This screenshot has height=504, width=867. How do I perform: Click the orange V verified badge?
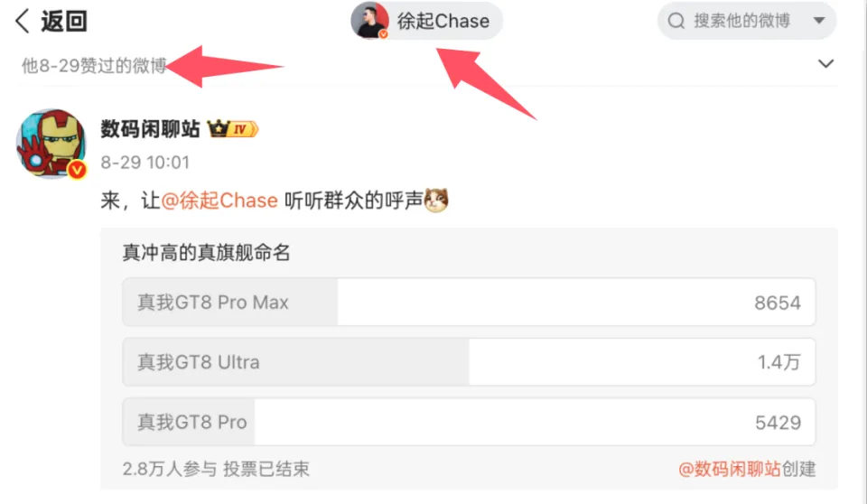coord(78,170)
